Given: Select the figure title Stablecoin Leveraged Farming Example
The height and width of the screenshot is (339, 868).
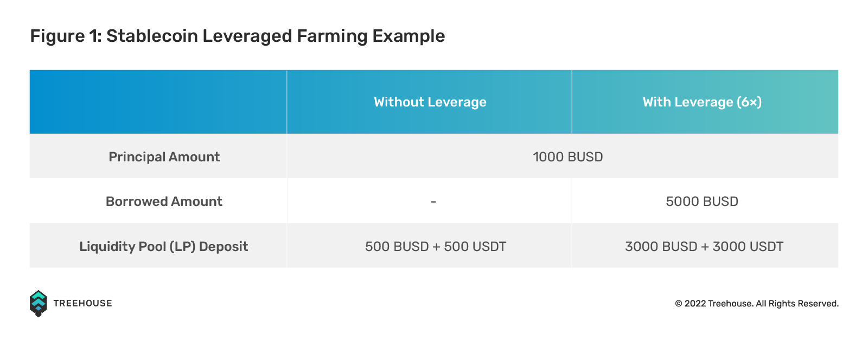Looking at the screenshot, I should 276,36.
